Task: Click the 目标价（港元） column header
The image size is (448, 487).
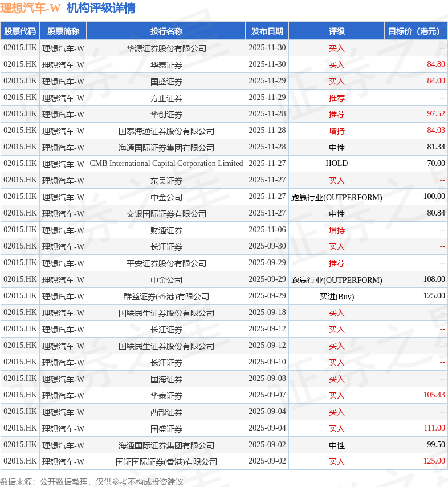Action: coord(416,31)
